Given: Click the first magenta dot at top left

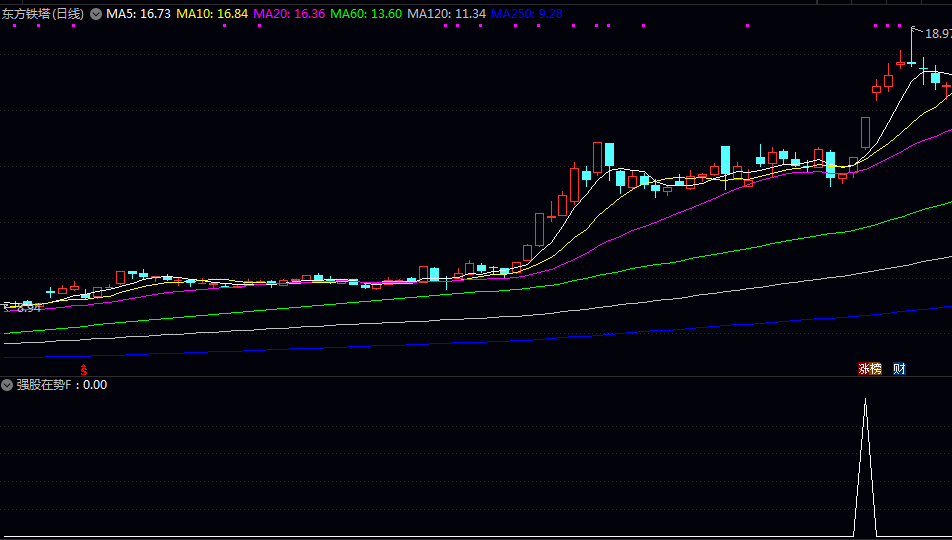Looking at the screenshot, I should 14,26.
